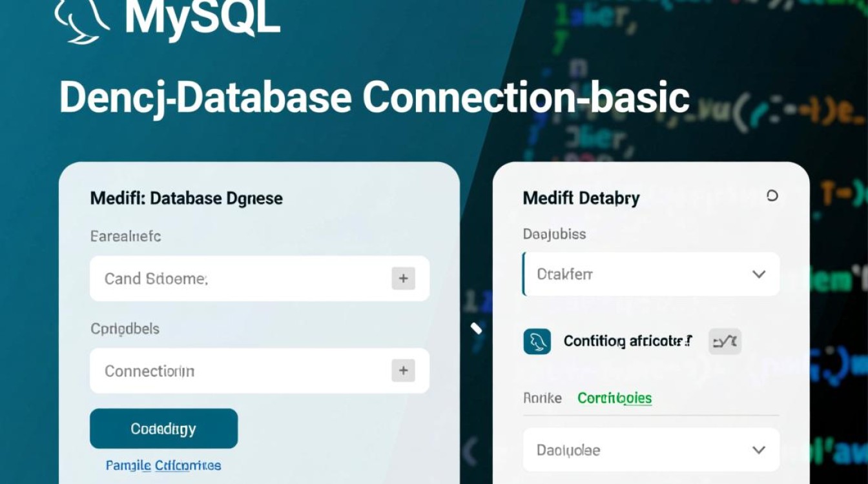The image size is (868, 484).
Task: Select the Rorike tab
Action: tap(541, 398)
